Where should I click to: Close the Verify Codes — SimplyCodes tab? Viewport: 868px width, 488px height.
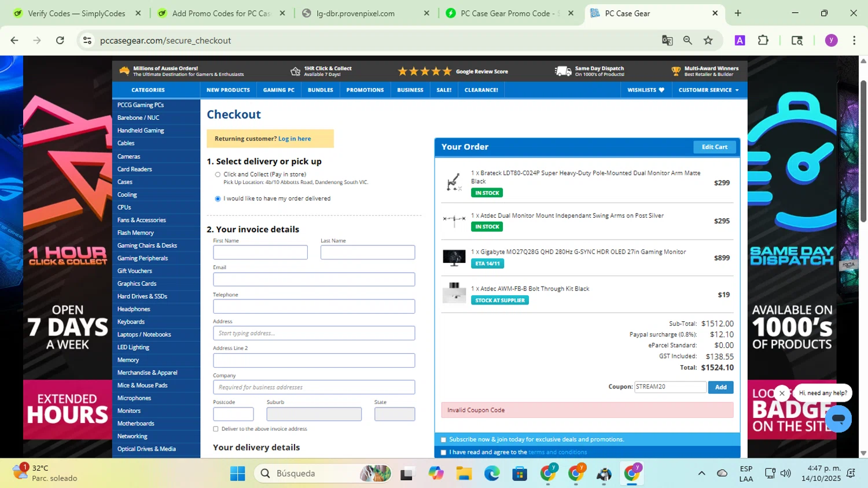click(x=138, y=13)
